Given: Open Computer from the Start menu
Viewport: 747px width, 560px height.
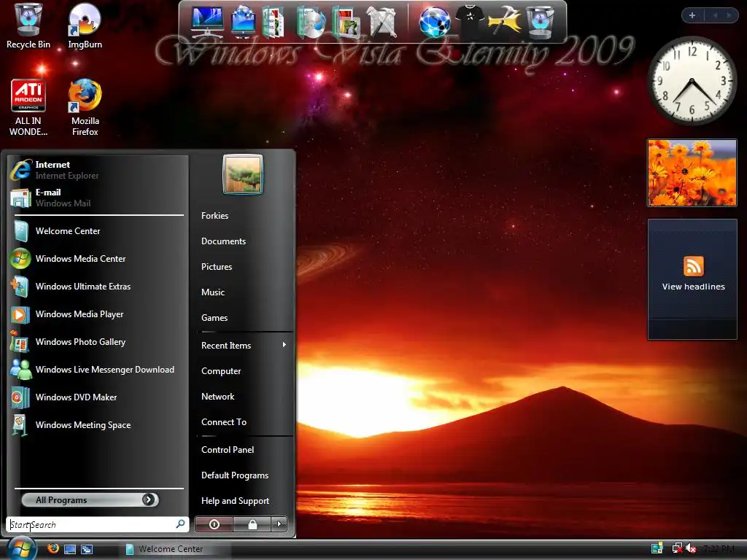Looking at the screenshot, I should pos(221,371).
